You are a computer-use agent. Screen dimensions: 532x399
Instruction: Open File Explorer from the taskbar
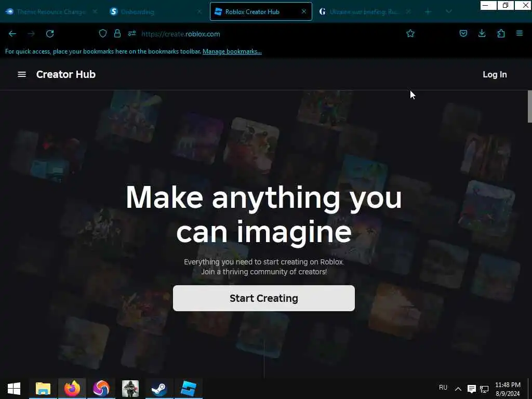tap(43, 389)
